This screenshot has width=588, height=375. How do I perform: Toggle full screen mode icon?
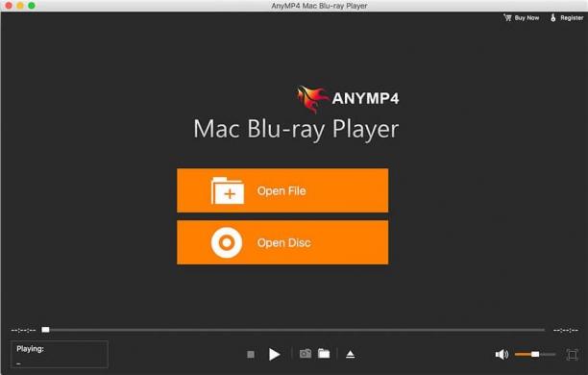coord(573,355)
